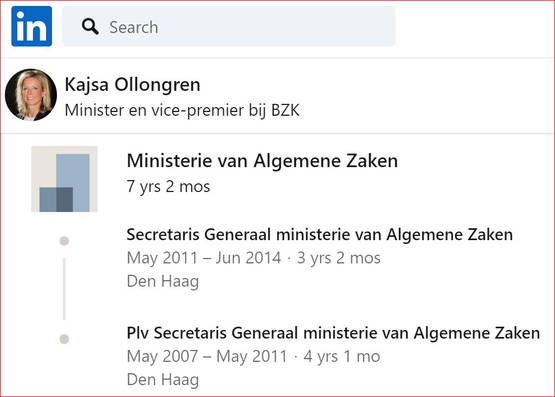Select the 7 yrs 2 mos duration

click(168, 186)
